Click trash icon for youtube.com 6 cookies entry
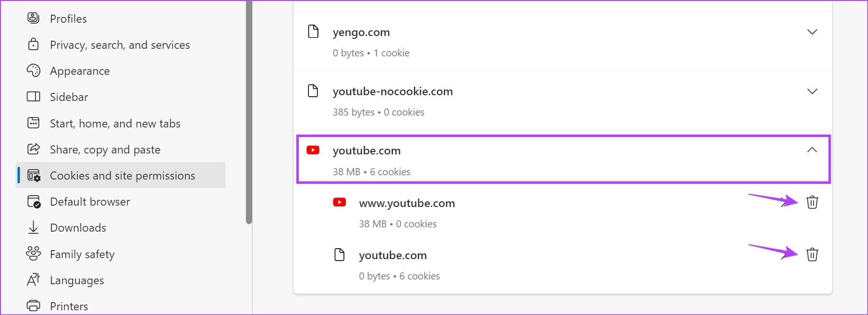 (x=812, y=254)
